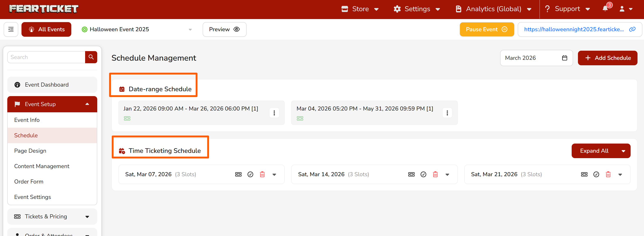Click the search magnifier button

pyautogui.click(x=91, y=57)
